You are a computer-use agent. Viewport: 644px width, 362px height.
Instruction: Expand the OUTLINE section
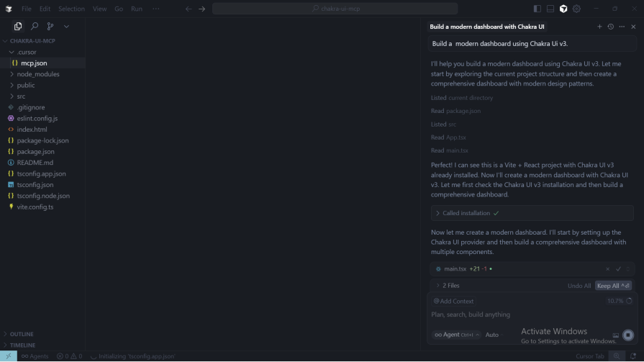(22, 334)
